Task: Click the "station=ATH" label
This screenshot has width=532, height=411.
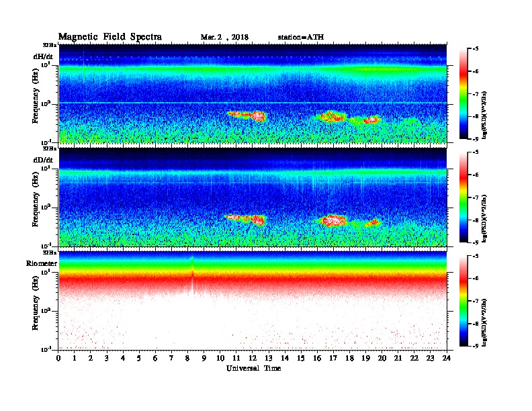Action: [301, 38]
